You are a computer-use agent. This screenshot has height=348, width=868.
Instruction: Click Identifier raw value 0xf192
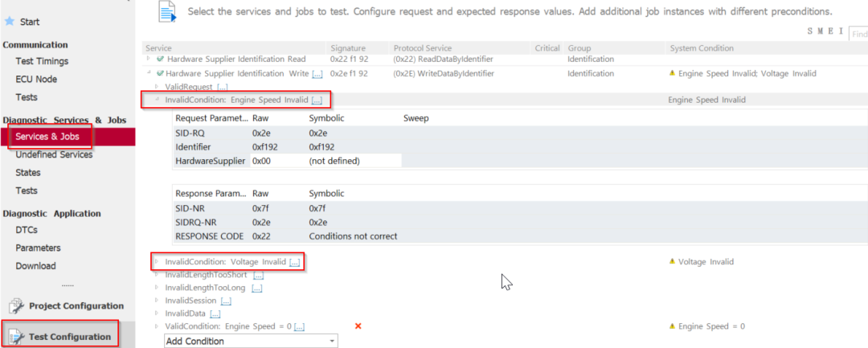[264, 147]
